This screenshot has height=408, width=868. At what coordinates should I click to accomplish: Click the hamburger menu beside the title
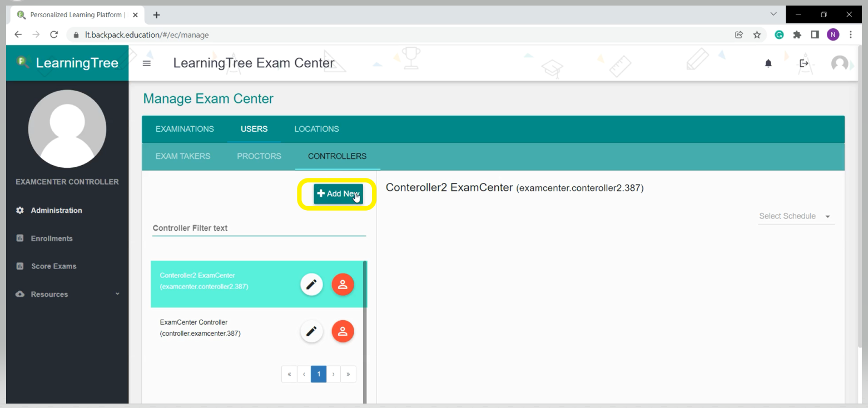pyautogui.click(x=146, y=63)
